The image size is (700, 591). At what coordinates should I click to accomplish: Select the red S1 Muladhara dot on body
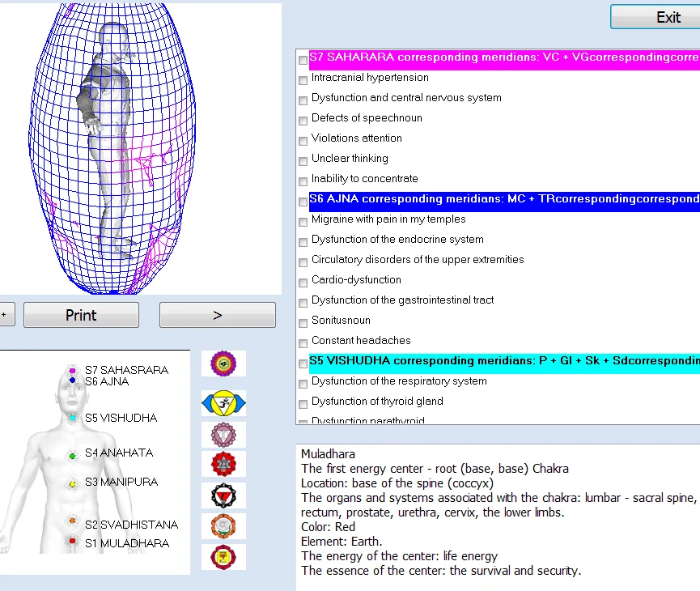tap(72, 541)
